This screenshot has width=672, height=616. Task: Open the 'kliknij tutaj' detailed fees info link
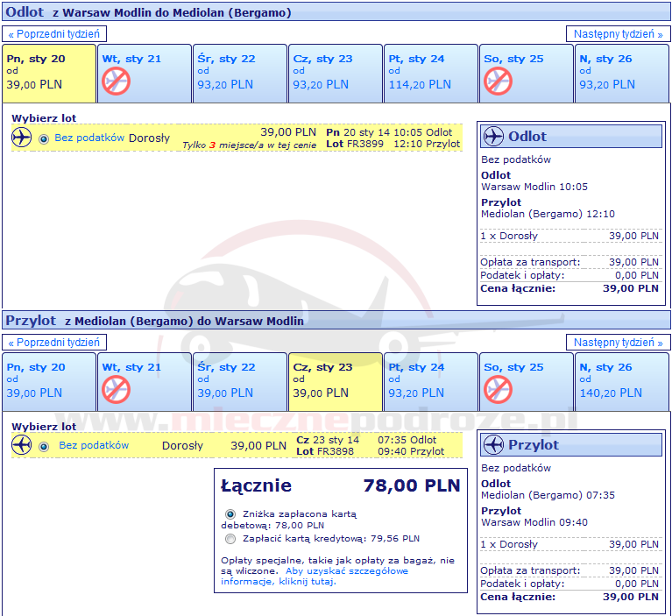(x=307, y=582)
